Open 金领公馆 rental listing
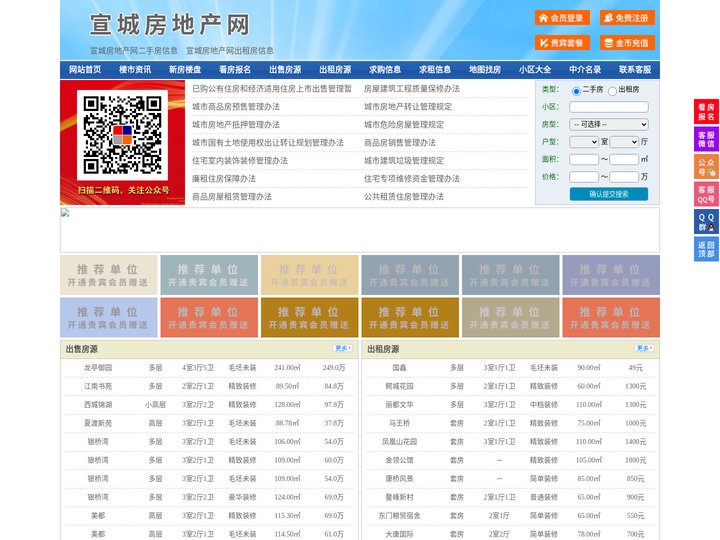The width and height of the screenshot is (720, 540). (x=399, y=460)
